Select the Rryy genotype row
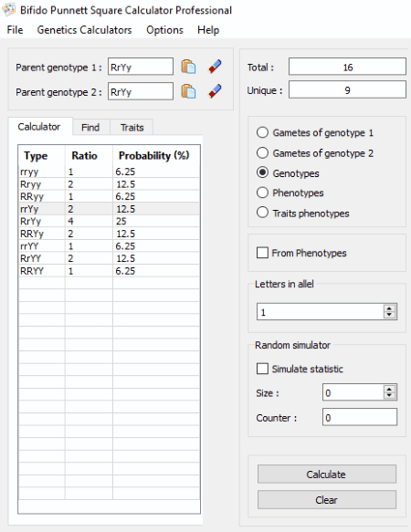 tap(109, 184)
